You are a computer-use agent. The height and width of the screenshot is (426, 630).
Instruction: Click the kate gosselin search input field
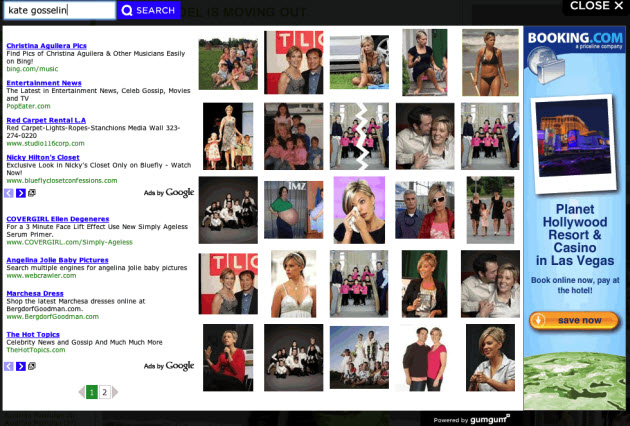(59, 10)
